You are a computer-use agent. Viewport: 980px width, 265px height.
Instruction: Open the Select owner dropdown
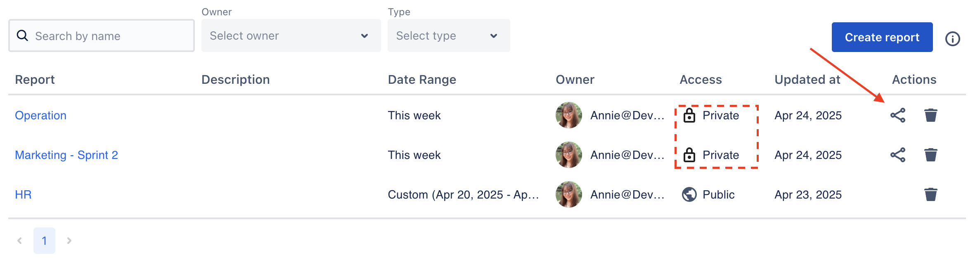[291, 35]
